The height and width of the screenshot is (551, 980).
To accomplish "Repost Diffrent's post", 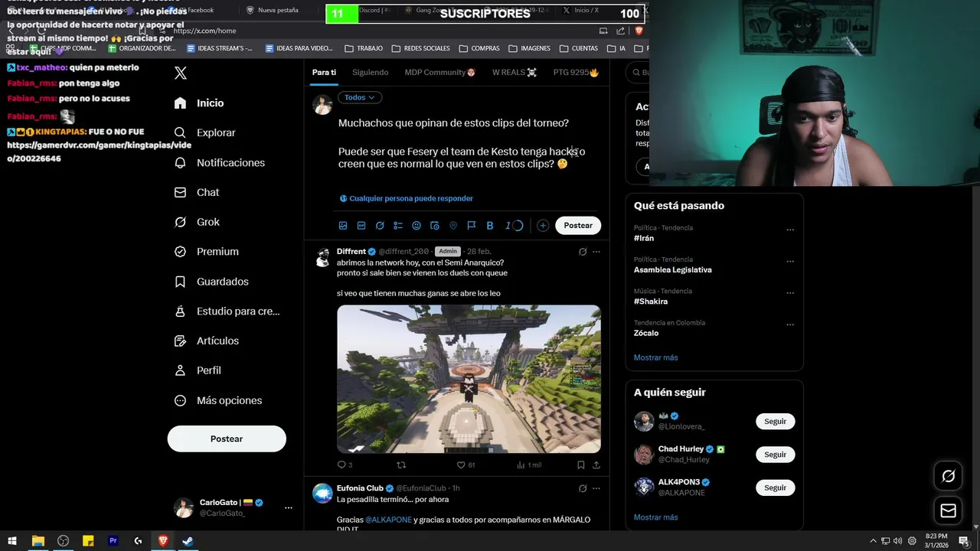I will tap(400, 465).
